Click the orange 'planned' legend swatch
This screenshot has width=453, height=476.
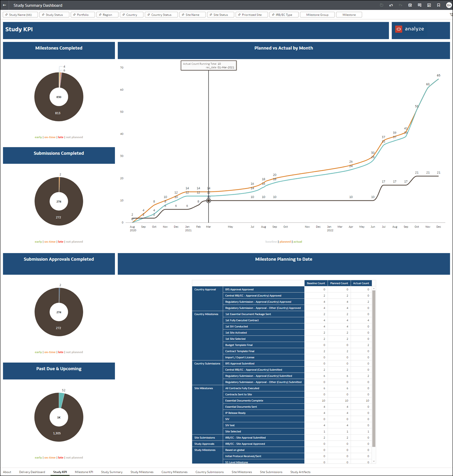pos(285,241)
